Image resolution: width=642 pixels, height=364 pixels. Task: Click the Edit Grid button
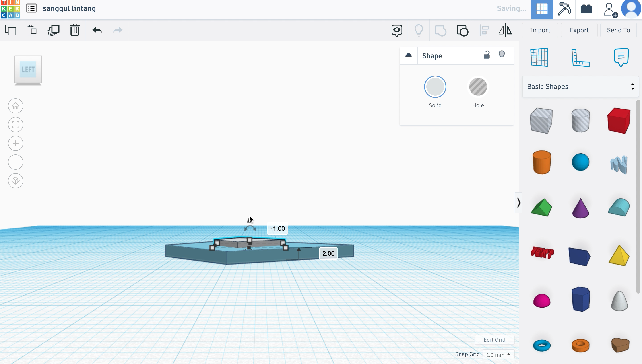coord(494,340)
